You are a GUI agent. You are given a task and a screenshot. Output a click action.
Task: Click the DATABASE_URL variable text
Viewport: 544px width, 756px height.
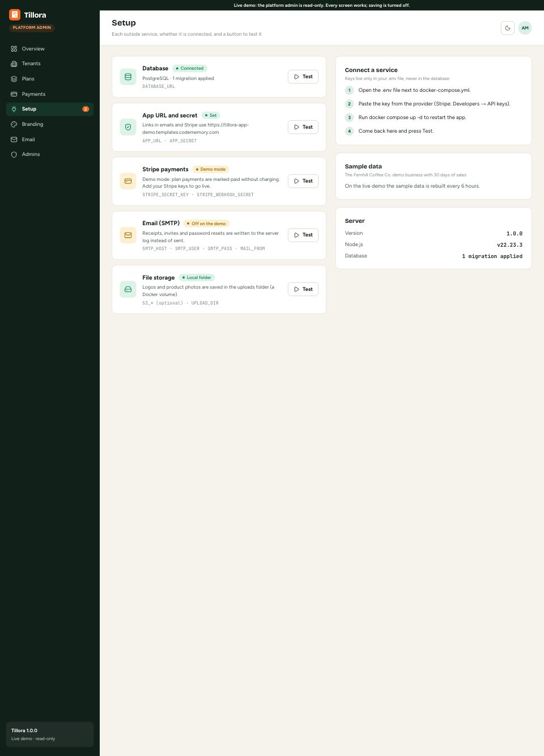[159, 87]
